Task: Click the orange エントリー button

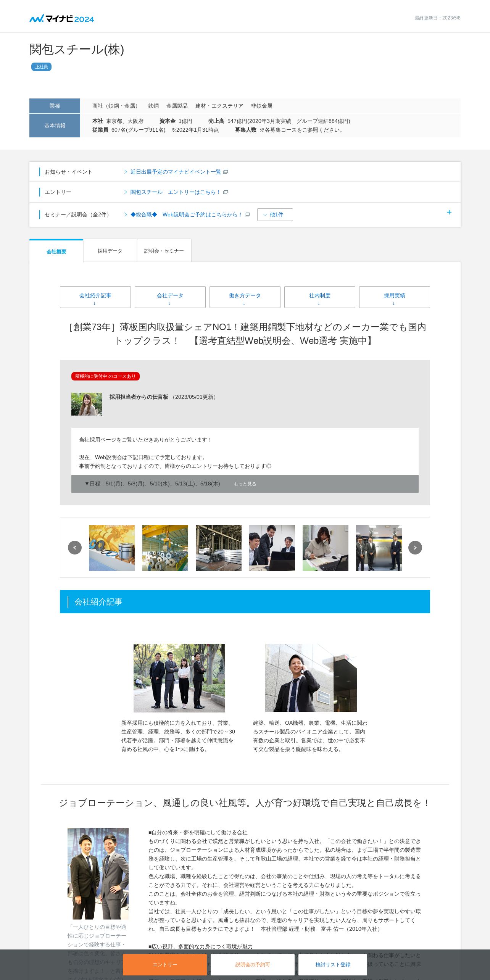Action: [x=165, y=964]
